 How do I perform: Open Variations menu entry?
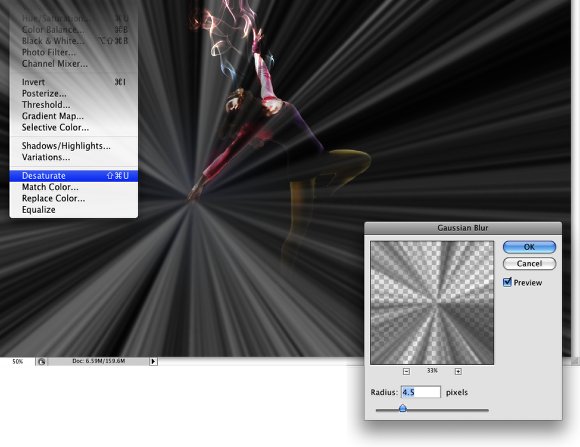point(74,157)
